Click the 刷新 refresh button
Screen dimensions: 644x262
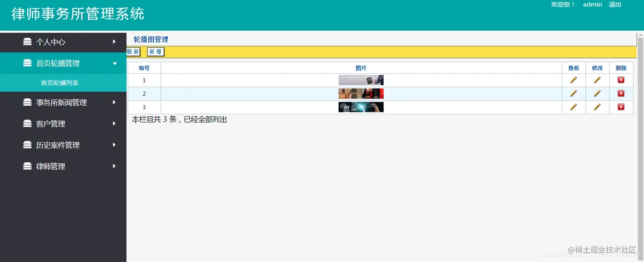point(133,52)
